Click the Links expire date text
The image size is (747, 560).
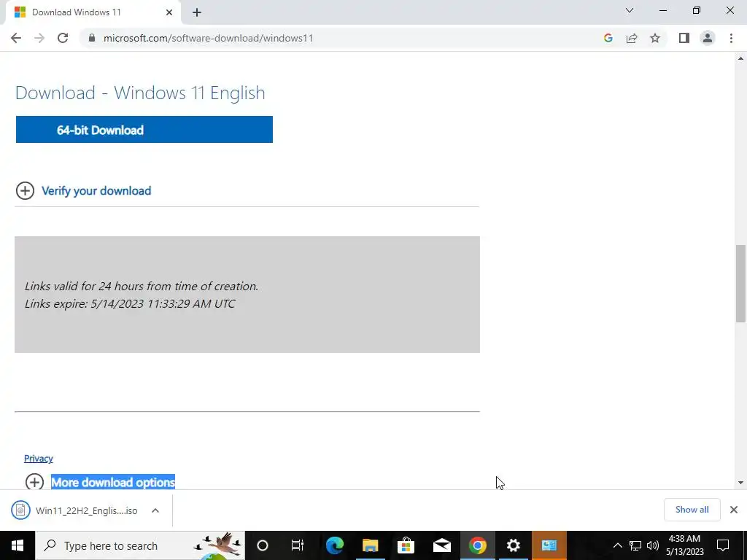pyautogui.click(x=130, y=304)
